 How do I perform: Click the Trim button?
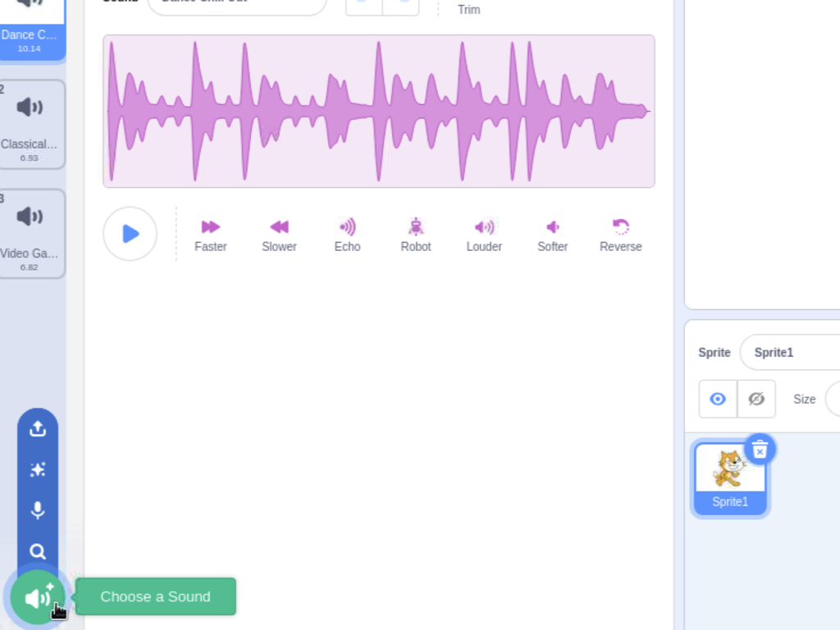click(x=468, y=9)
